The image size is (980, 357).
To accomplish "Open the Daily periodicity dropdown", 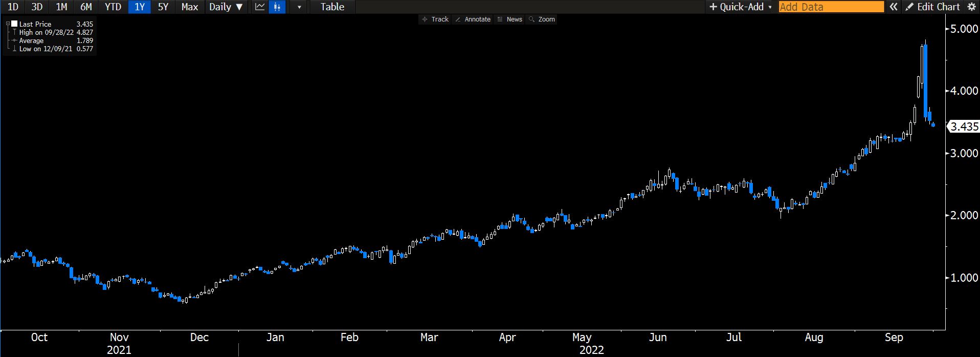I will pyautogui.click(x=226, y=7).
